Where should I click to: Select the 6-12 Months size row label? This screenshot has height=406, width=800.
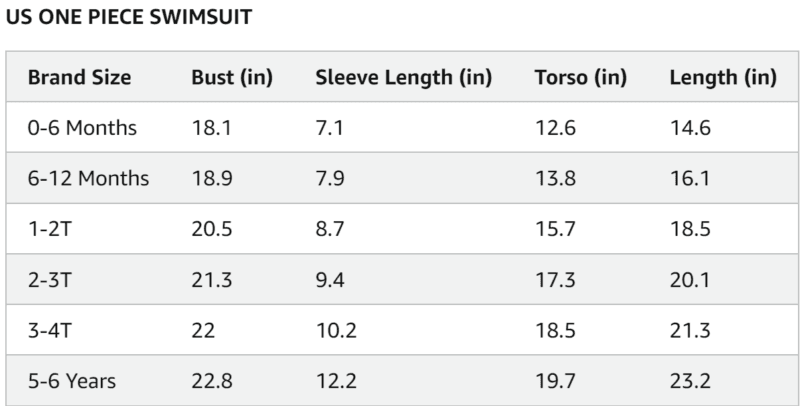[x=88, y=179]
